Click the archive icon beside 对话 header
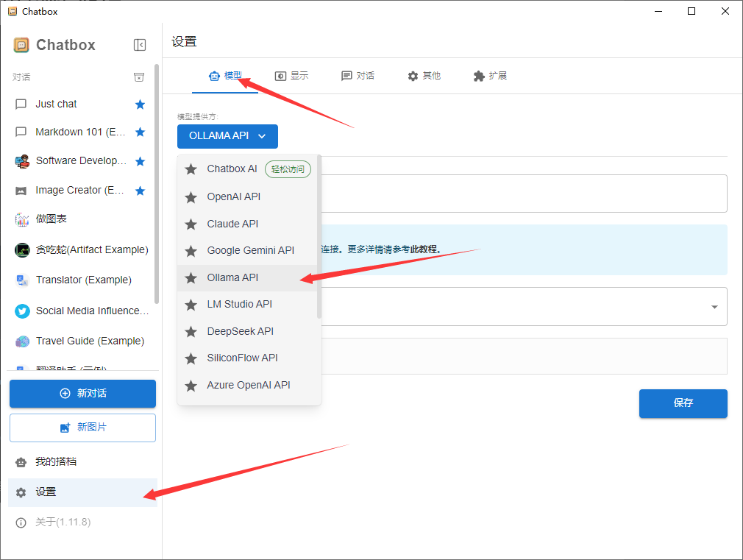The height and width of the screenshot is (560, 743). (139, 77)
